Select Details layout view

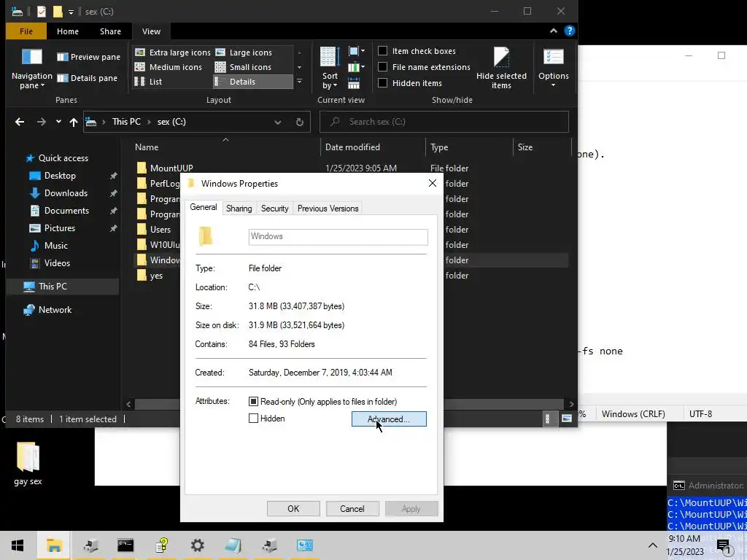[x=253, y=82]
